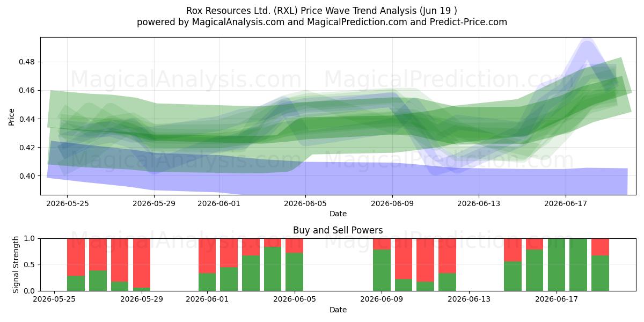Click the Rox Resources Ltd. chart title
This screenshot has height=322, width=644.
pos(322,10)
